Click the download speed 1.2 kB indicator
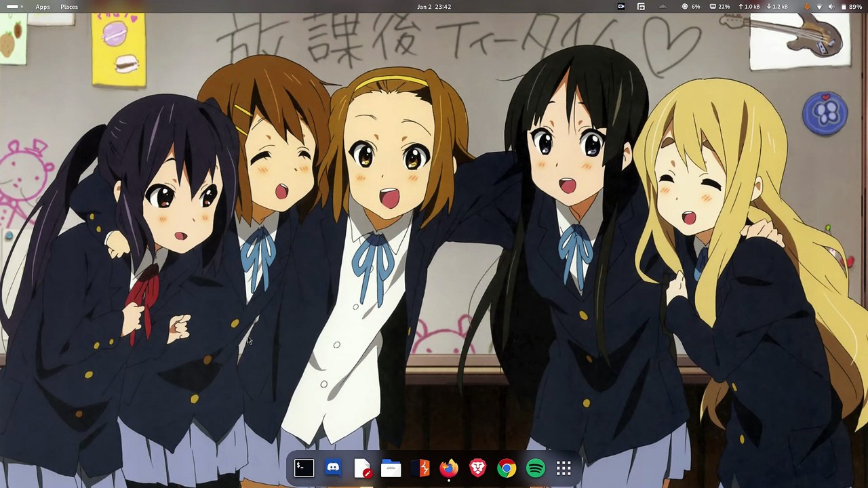Screen dimensions: 868x488 [x=778, y=7]
